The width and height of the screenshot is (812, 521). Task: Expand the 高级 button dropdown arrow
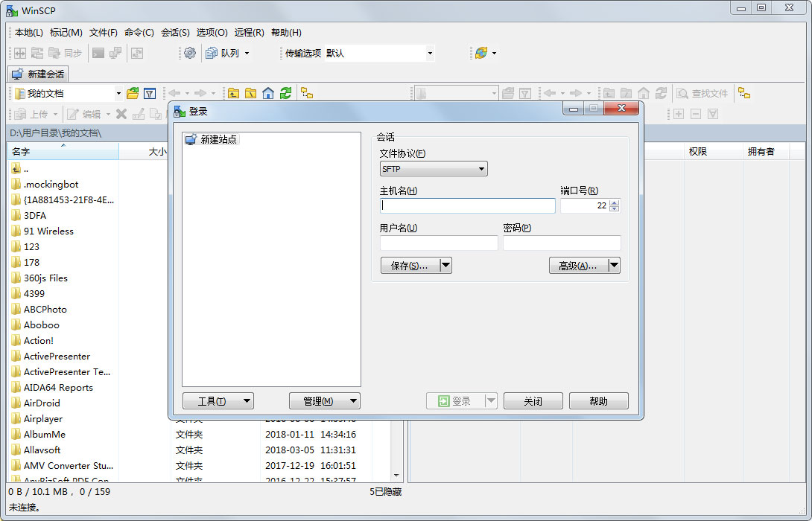(x=614, y=266)
